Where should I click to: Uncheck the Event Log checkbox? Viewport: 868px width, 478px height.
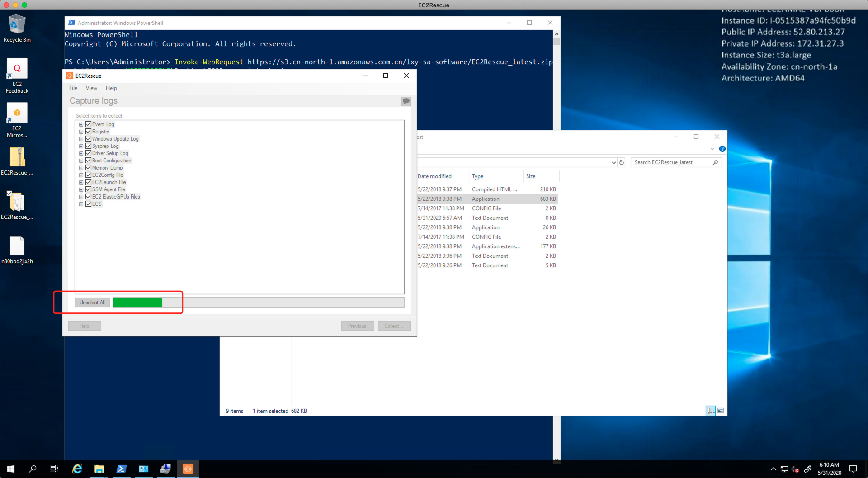click(x=89, y=124)
